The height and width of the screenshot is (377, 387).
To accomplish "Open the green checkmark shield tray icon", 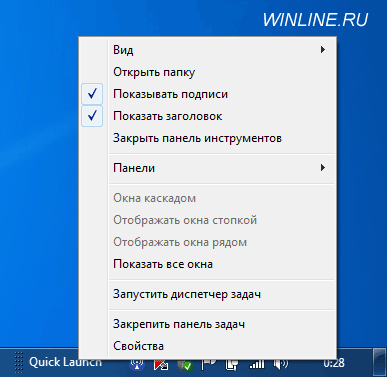I will pos(185,365).
